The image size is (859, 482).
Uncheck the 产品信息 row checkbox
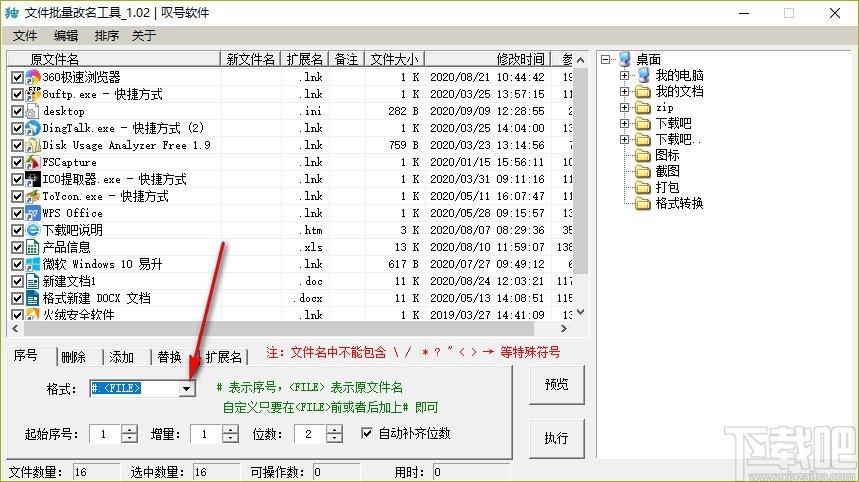click(17, 248)
